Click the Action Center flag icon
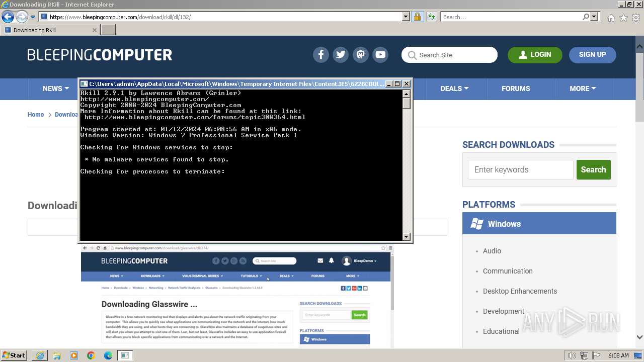This screenshot has width=644, height=362. point(596,355)
